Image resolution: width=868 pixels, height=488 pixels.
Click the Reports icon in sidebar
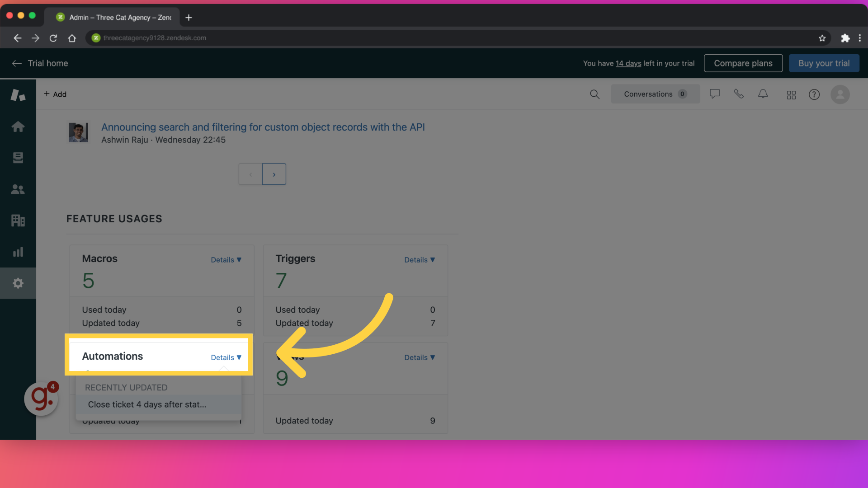coord(18,251)
